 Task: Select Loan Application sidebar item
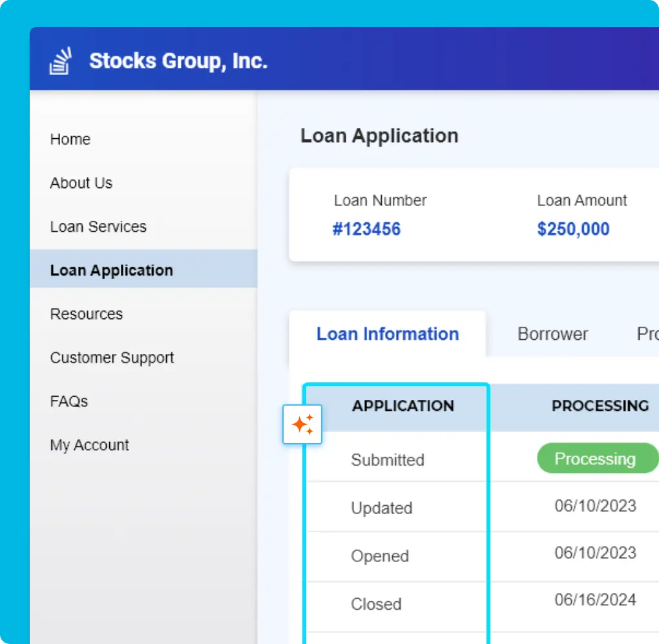[143, 269]
